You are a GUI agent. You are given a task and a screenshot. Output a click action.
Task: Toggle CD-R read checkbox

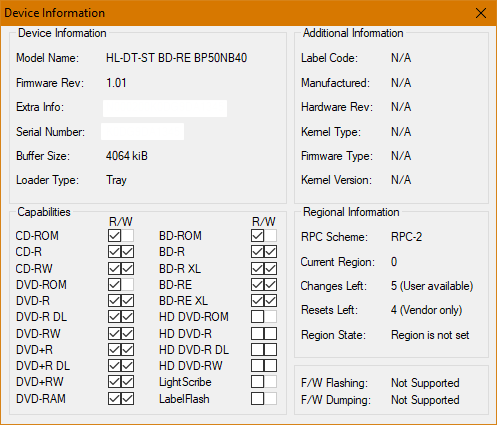pyautogui.click(x=114, y=252)
